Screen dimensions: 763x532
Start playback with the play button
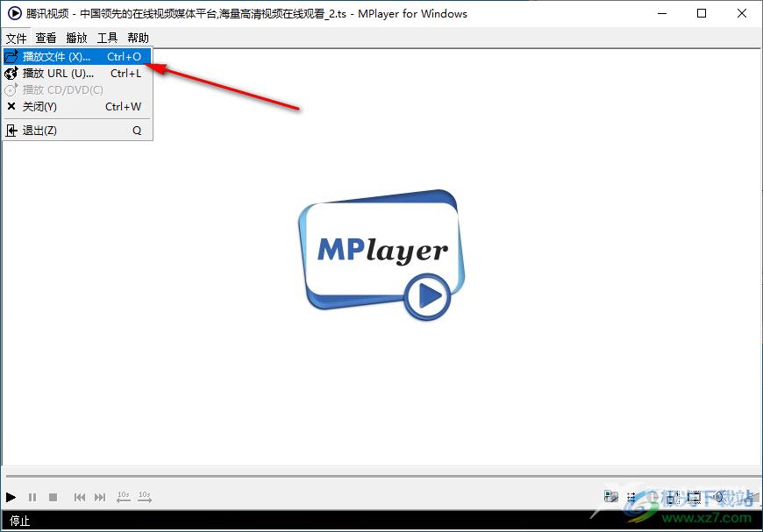tap(11, 497)
